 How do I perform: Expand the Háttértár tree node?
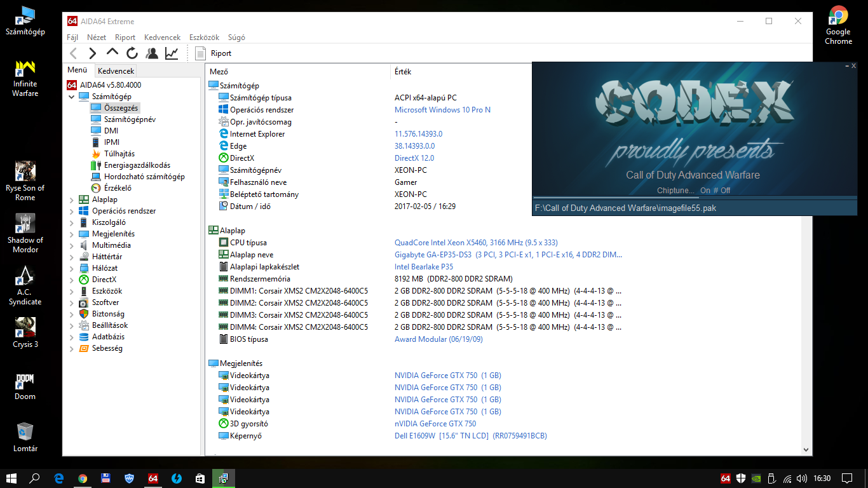pos(71,257)
